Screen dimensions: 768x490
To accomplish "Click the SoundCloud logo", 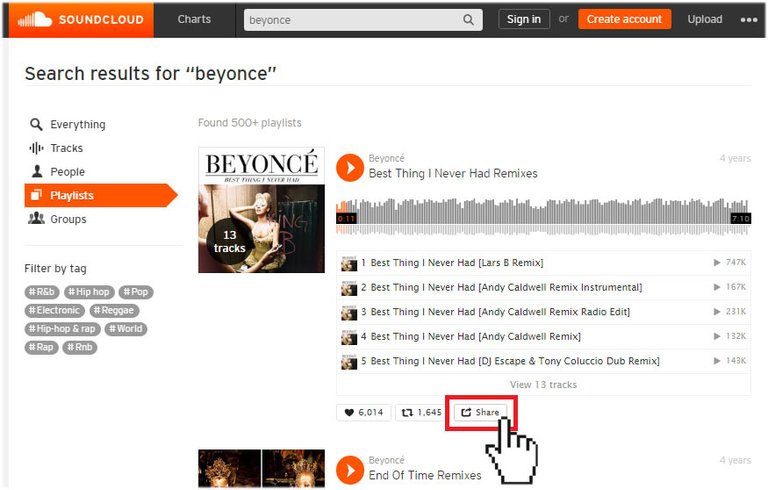I will (x=81, y=20).
